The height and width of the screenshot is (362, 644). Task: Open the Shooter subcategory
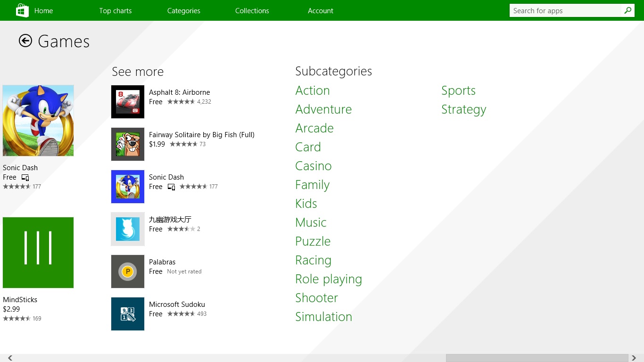316,298
